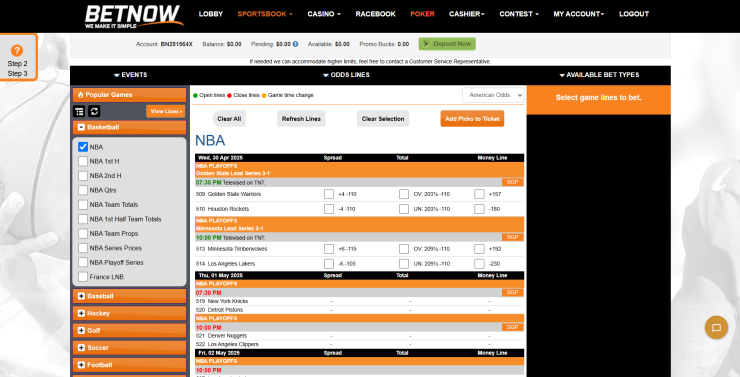The height and width of the screenshot is (377, 740).
Task: Check the NBA Team Props checkbox
Action: (x=83, y=234)
